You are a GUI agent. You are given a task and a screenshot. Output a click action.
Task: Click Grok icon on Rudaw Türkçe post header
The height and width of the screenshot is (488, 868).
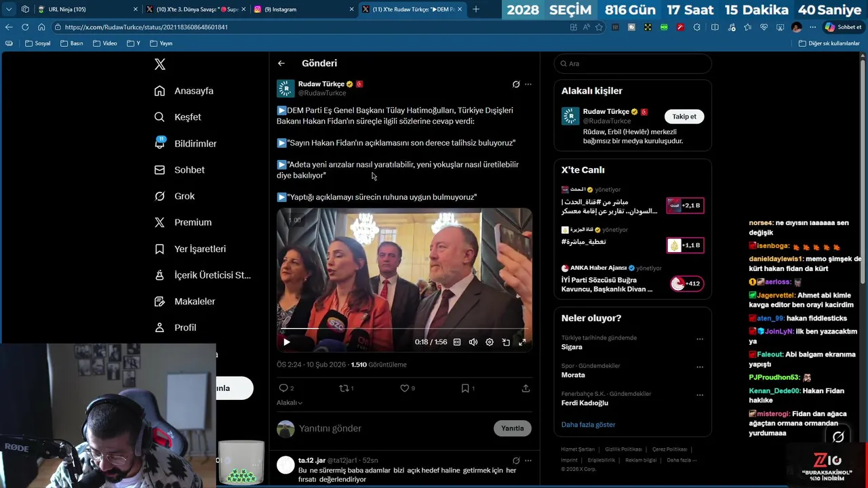[516, 84]
